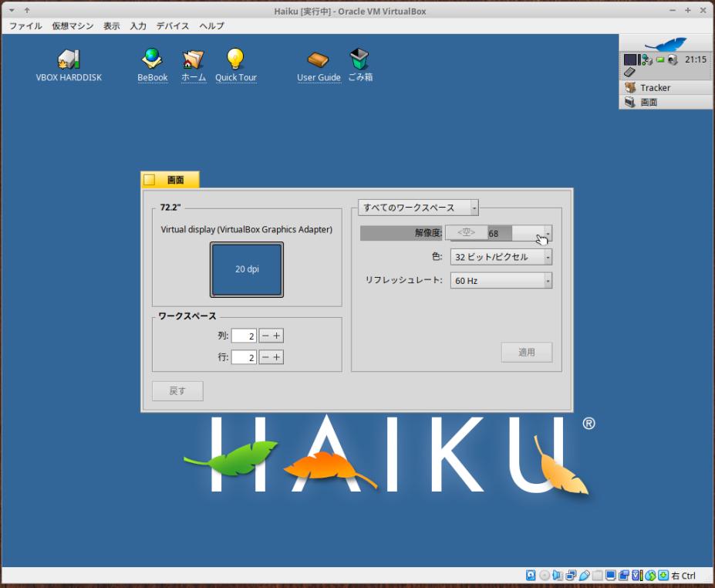Click the green battery tray icon
The width and height of the screenshot is (715, 588).
pos(659,59)
